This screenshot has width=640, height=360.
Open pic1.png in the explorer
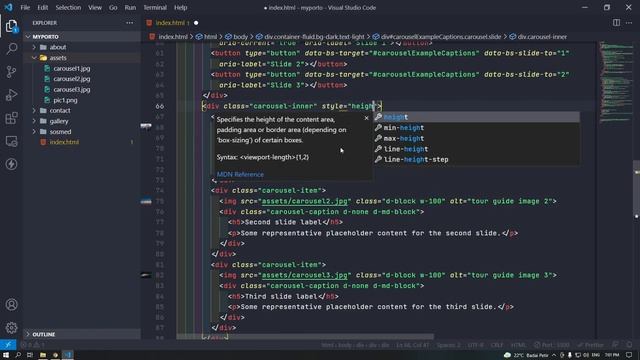pyautogui.click(x=65, y=100)
